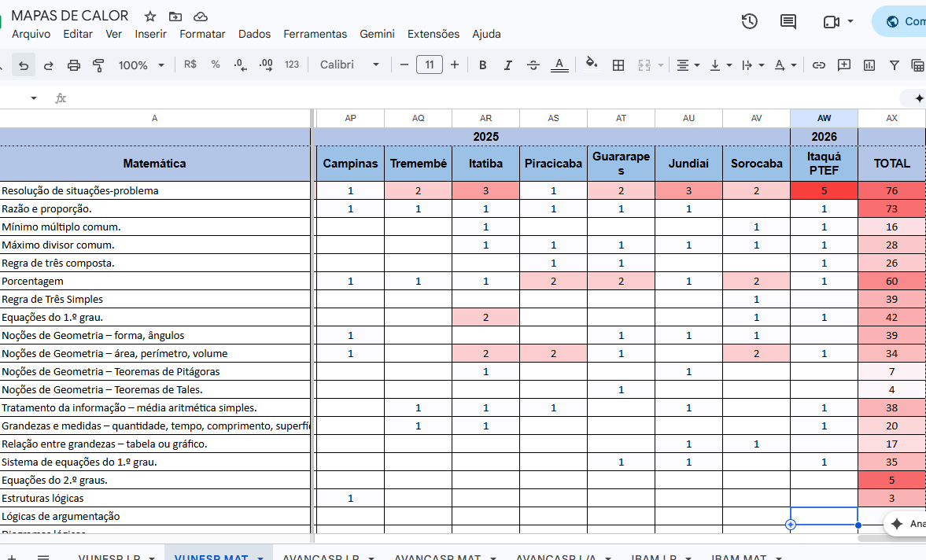Image resolution: width=926 pixels, height=560 pixels.
Task: Select the paint format roller icon
Action: click(98, 65)
